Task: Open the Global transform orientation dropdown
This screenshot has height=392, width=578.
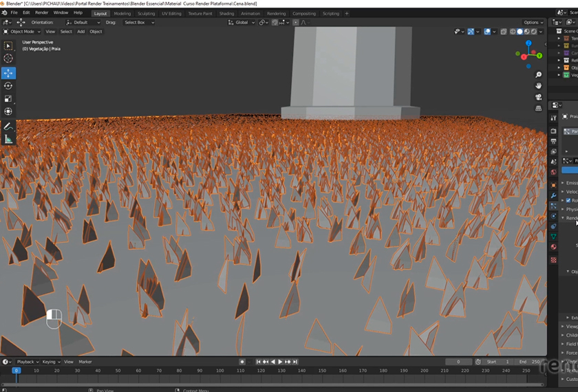Action: coord(242,23)
